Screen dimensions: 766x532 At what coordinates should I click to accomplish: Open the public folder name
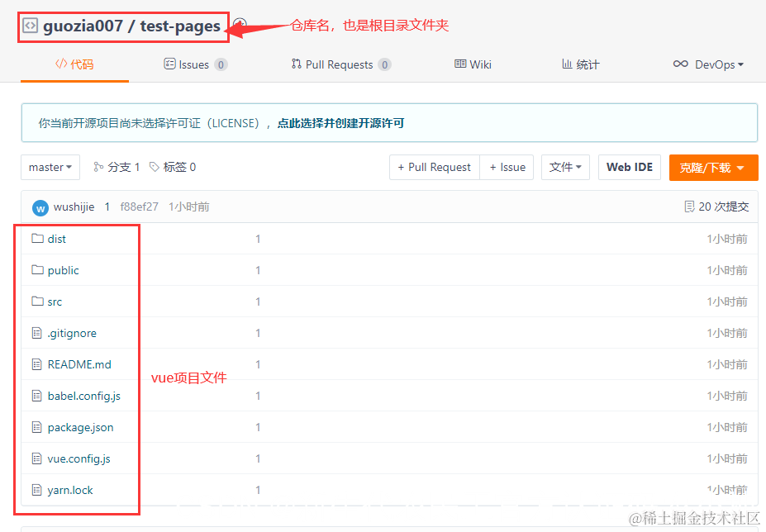point(63,271)
